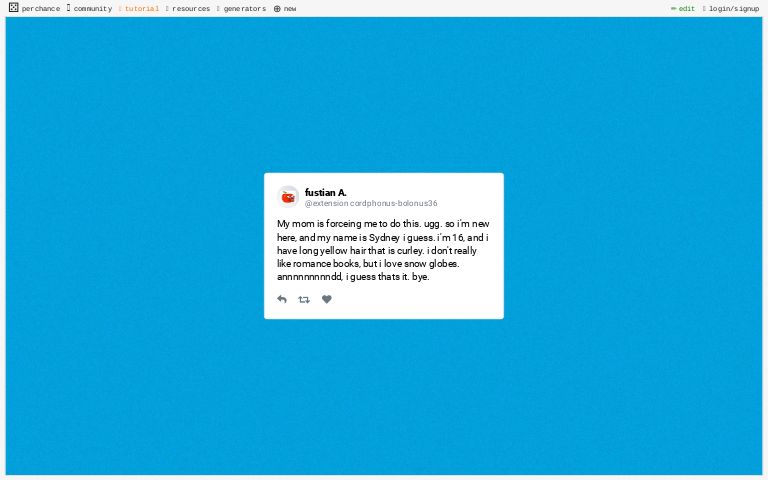Click the @extension cordphonus-bolonus36 handle
The width and height of the screenshot is (768, 480).
pos(371,204)
